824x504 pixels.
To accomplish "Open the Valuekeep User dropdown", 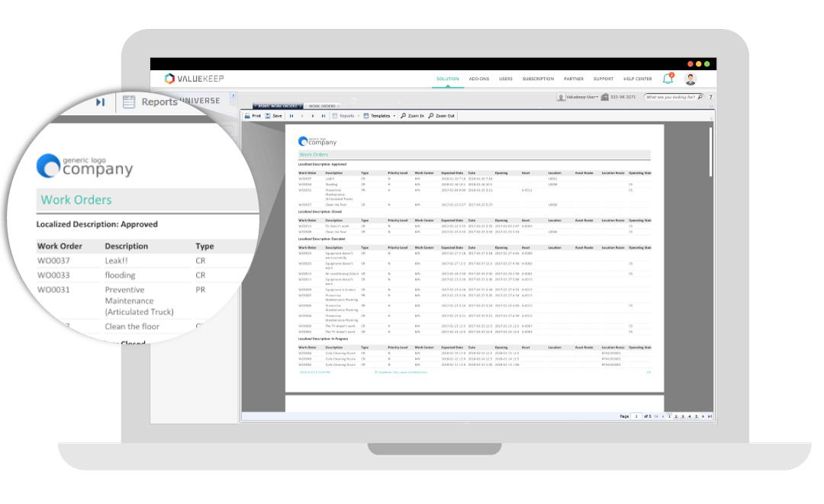I will click(x=578, y=97).
